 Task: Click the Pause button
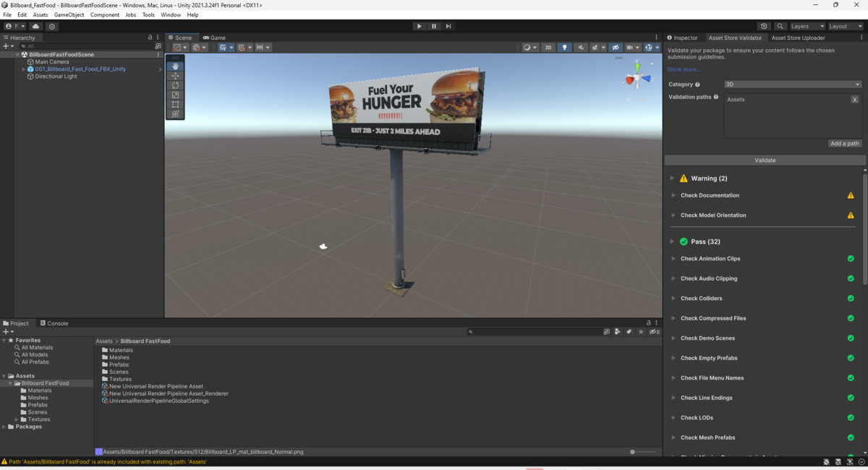click(x=434, y=26)
